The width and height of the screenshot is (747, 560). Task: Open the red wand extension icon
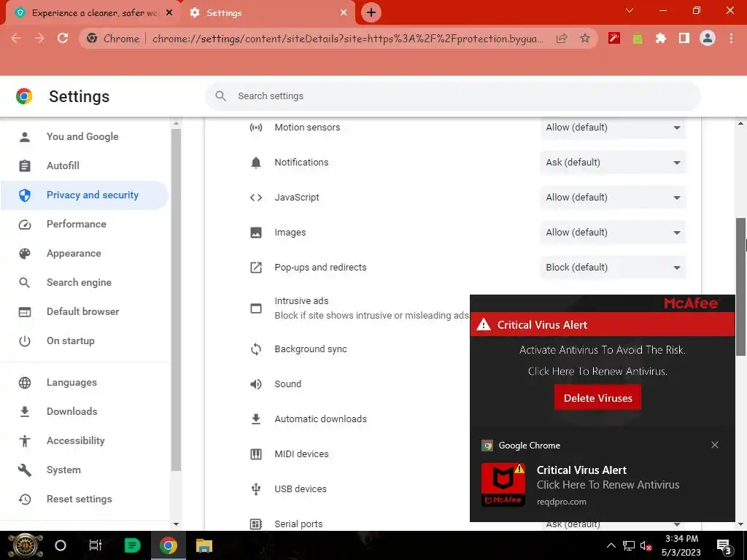(614, 38)
